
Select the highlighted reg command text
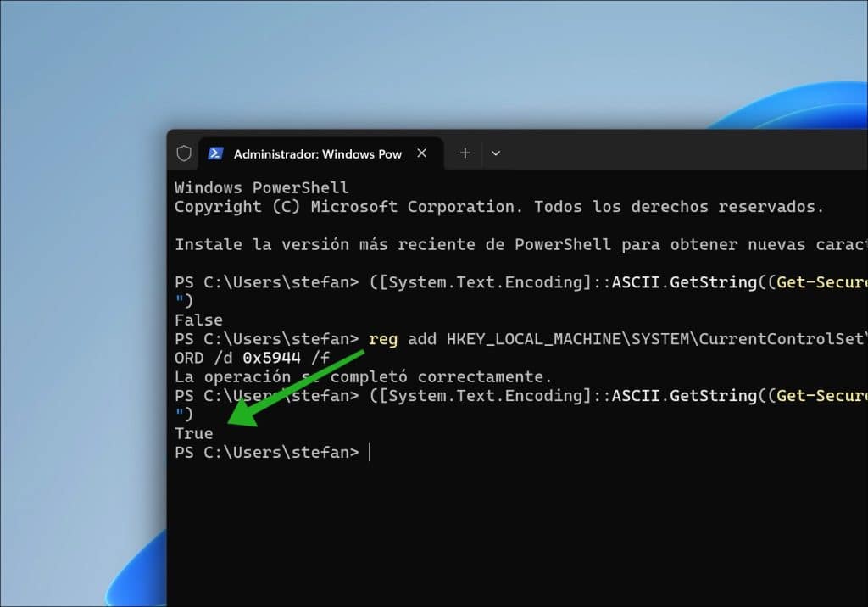[x=383, y=339]
